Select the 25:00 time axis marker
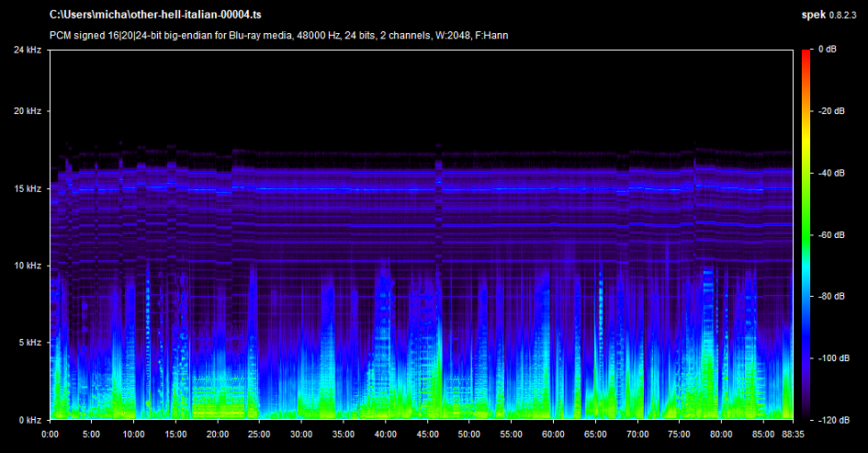This screenshot has height=453, width=868. coord(260,434)
